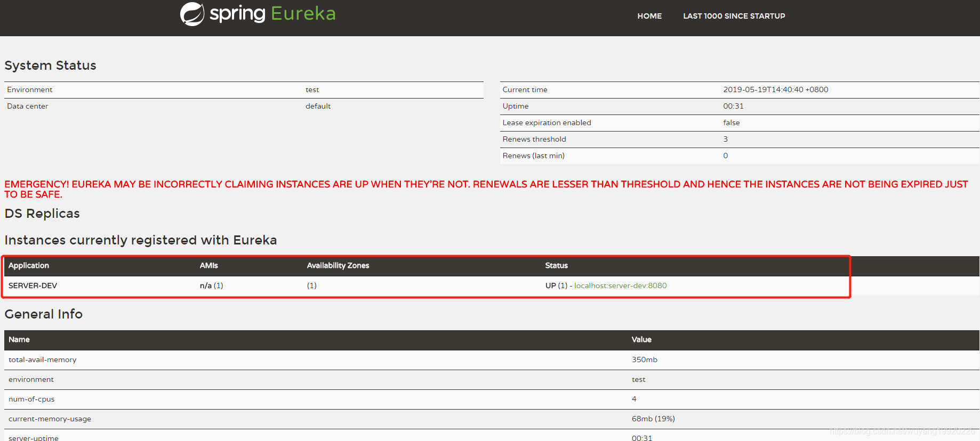Click the Value column header
Viewport: 980px width, 441px height.
point(641,339)
